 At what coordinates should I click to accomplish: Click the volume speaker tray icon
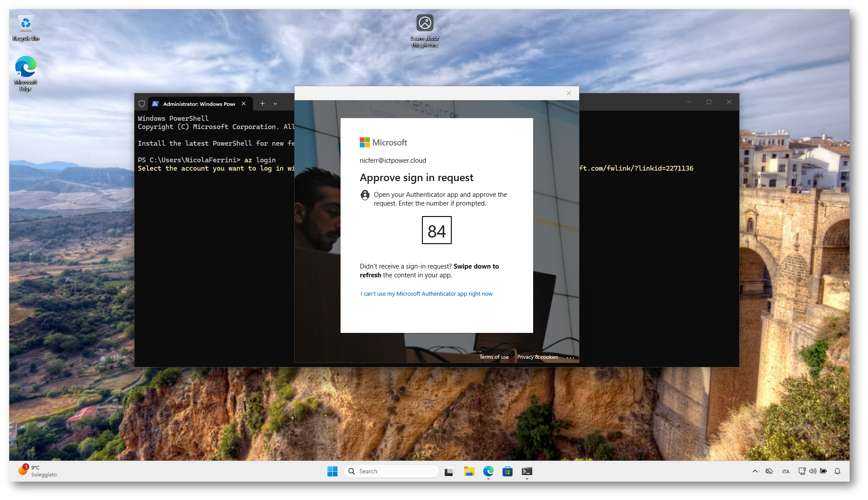click(x=812, y=471)
